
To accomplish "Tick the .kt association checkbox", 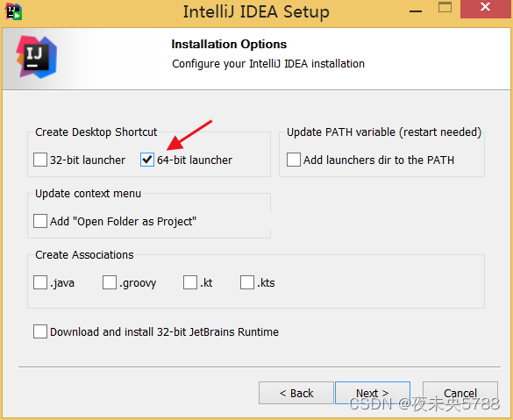I will (190, 282).
